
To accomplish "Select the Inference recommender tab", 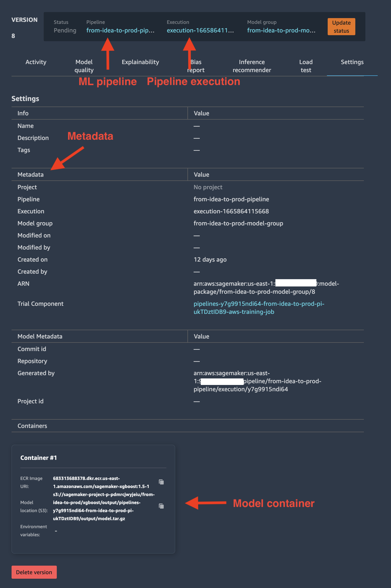I will [x=252, y=66].
